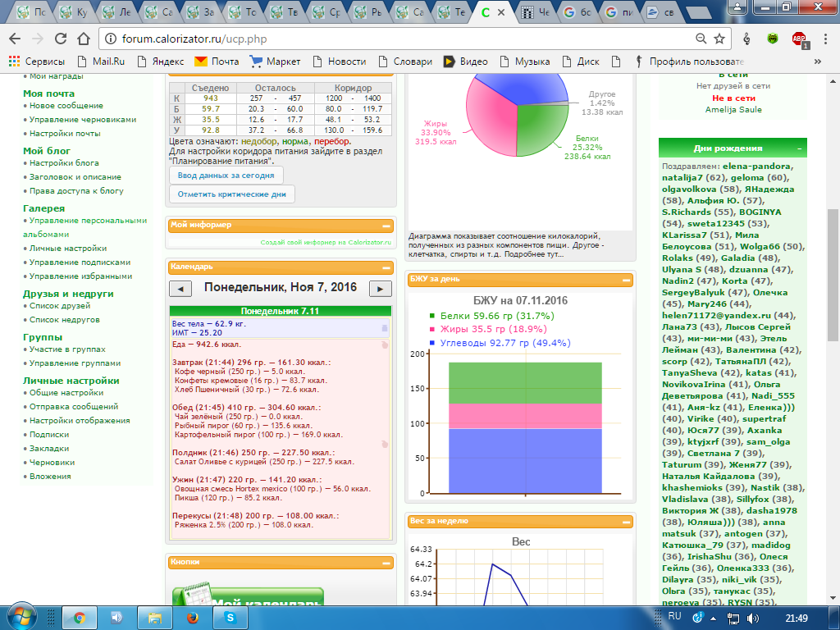Click the Ввод данных за сегодня button
840x630 pixels.
coord(226,176)
